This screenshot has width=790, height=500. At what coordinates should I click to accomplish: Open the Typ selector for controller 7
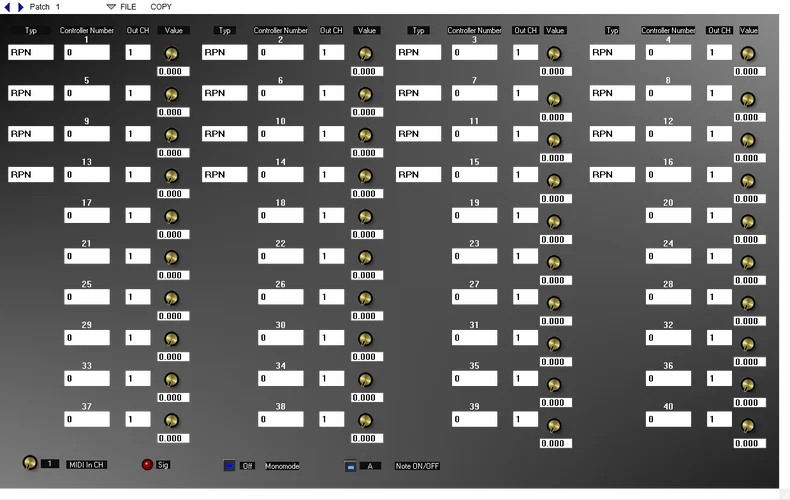tap(418, 93)
